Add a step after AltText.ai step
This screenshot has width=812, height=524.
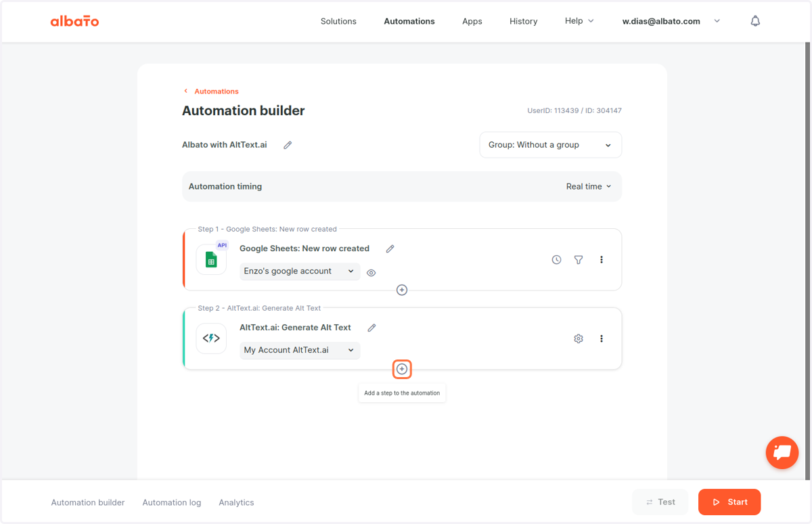tap(402, 369)
